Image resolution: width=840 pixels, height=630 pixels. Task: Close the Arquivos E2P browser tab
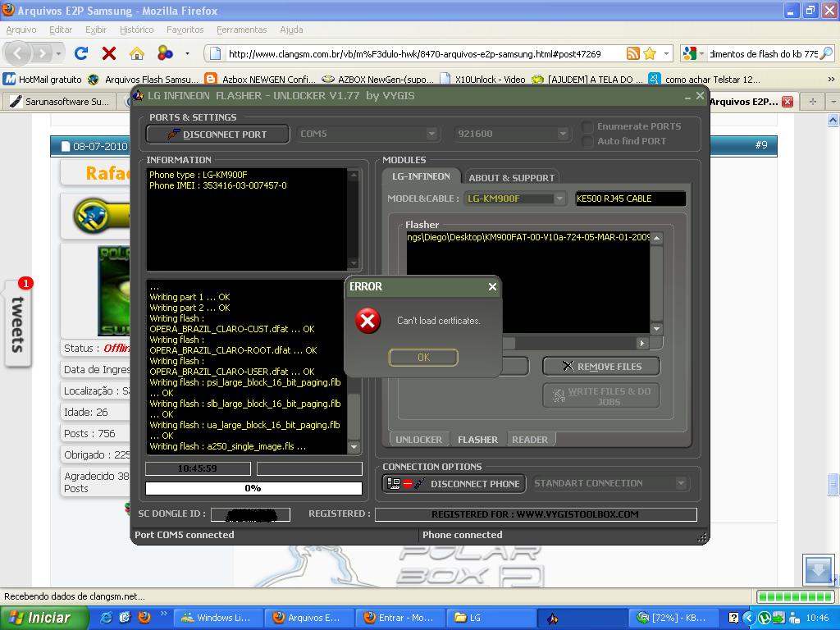(x=787, y=101)
